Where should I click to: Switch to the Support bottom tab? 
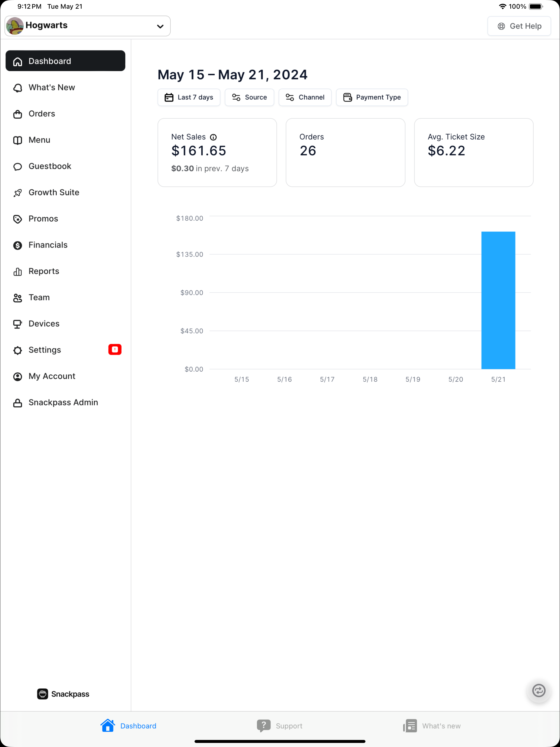(279, 726)
